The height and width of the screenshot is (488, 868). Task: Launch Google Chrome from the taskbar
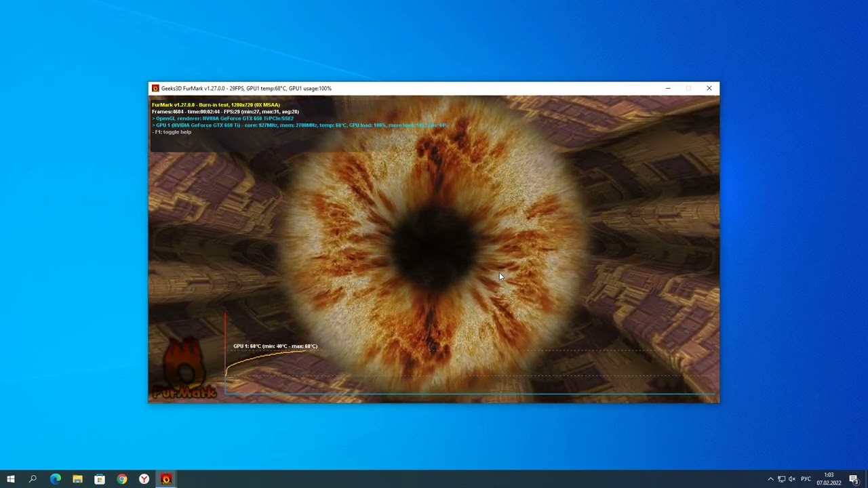122,479
